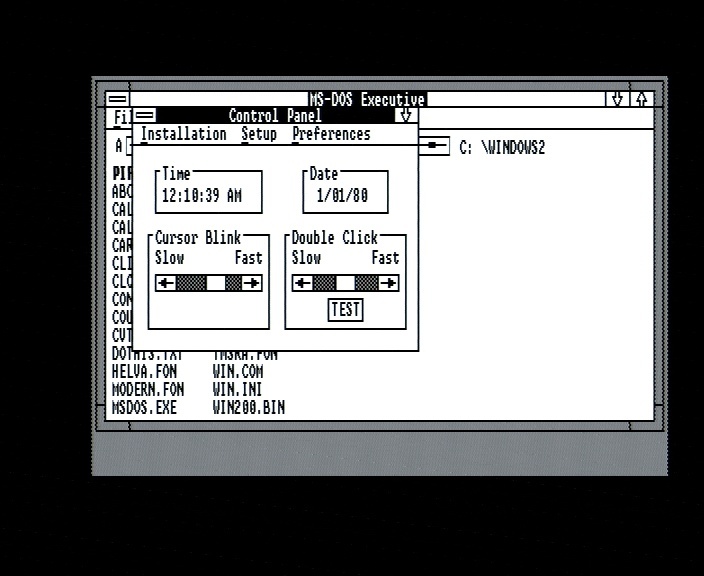Click the Cursor Blink slider left arrow
This screenshot has width=704, height=576.
[166, 283]
